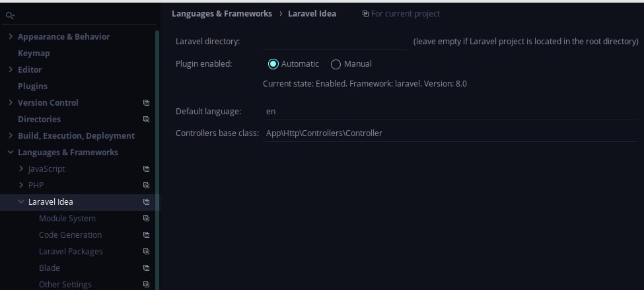This screenshot has height=290, width=644.
Task: Click the Controllers base class field
Action: pos(450,133)
